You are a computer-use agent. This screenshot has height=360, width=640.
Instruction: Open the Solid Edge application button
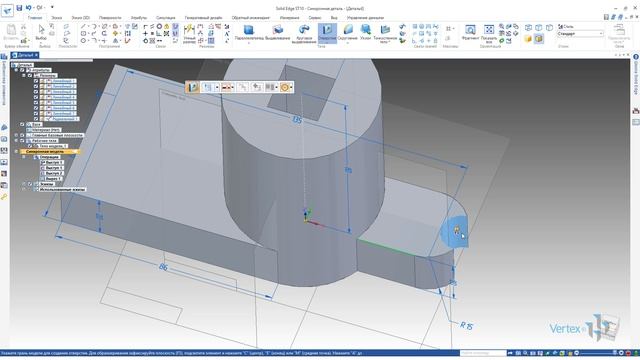7,10
